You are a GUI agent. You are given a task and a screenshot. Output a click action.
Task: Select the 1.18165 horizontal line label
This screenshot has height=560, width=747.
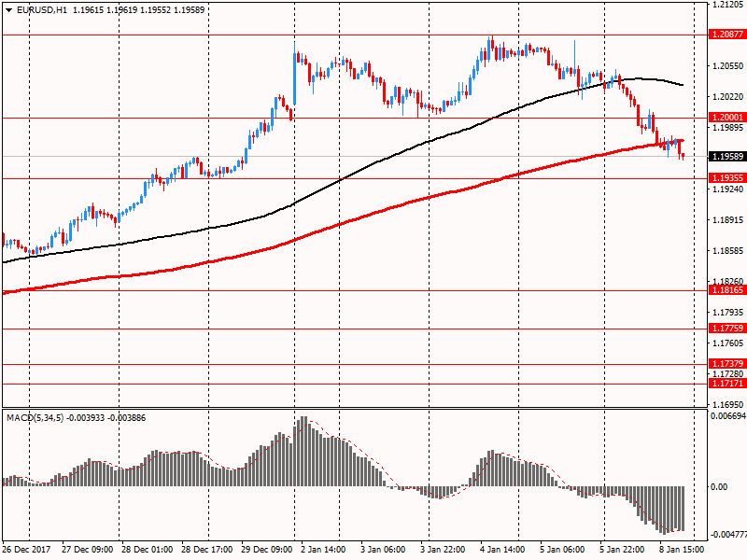coord(727,290)
